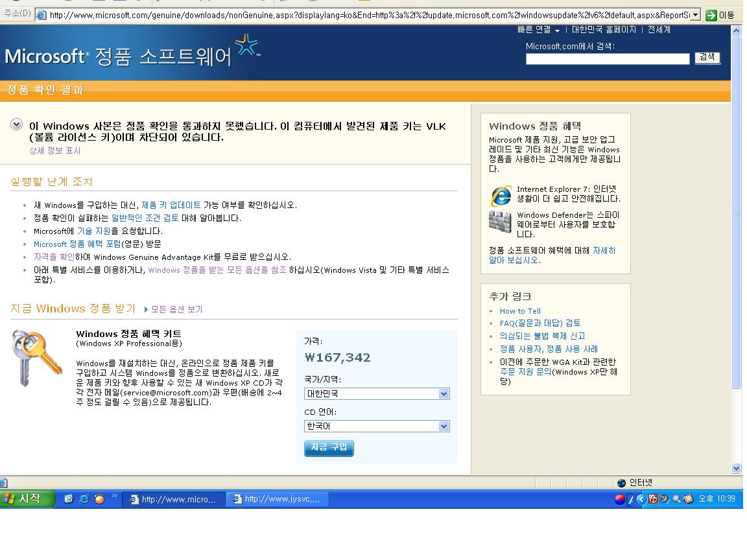
Task: Click the 주문 지원 문의 link
Action: click(x=525, y=372)
